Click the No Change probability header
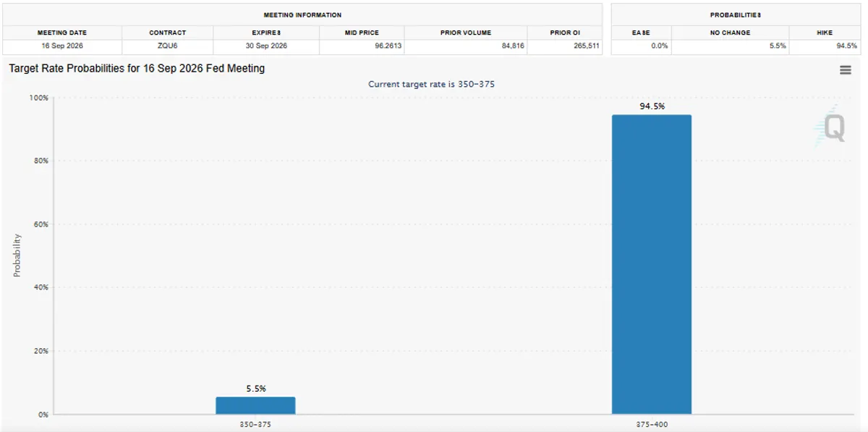 tap(730, 33)
